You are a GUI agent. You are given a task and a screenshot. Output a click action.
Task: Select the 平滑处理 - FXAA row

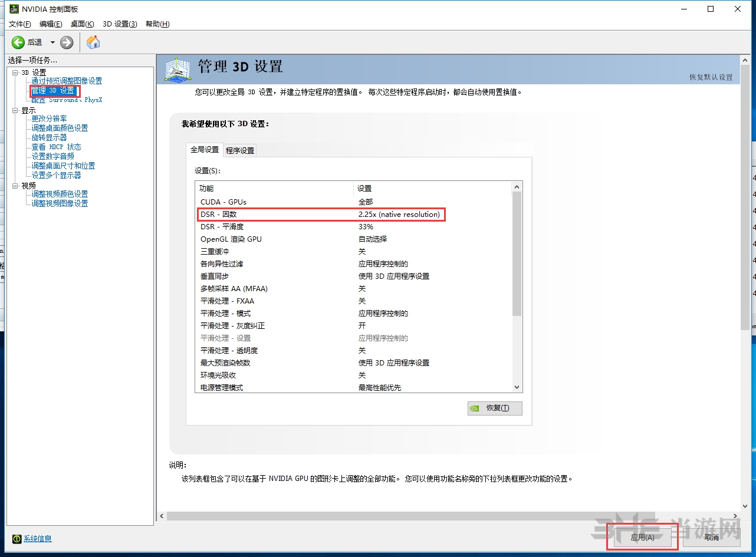[x=353, y=301]
